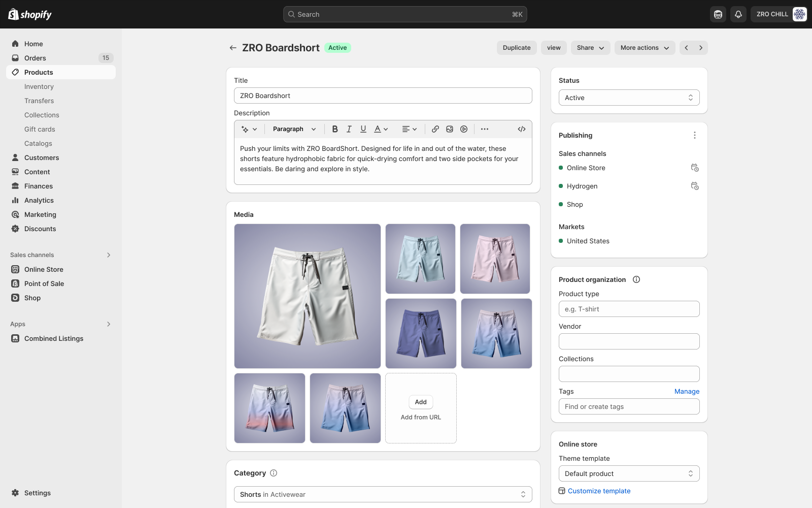Open Transfers under Products
The image size is (812, 508).
(61, 101)
